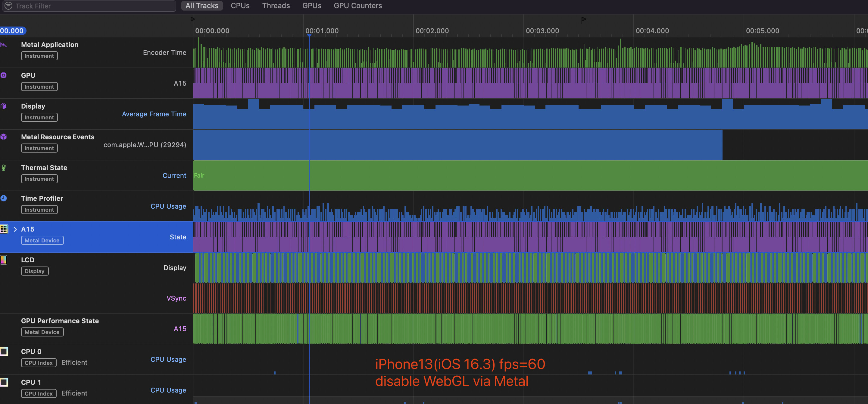868x404 pixels.
Task: Click the LCD VSync label
Action: click(x=176, y=298)
